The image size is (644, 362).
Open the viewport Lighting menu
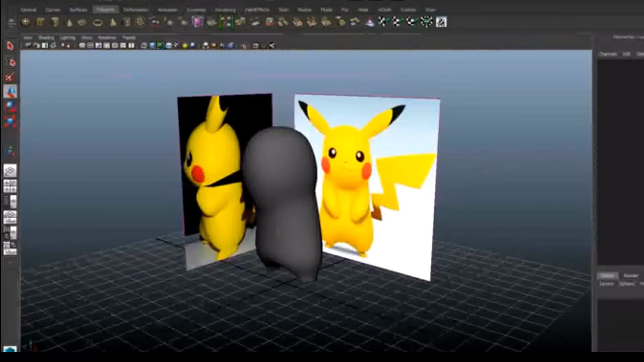(67, 38)
